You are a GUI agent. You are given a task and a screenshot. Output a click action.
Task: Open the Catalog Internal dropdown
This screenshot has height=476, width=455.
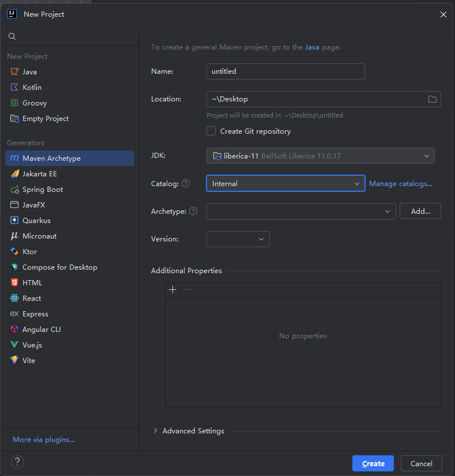285,183
